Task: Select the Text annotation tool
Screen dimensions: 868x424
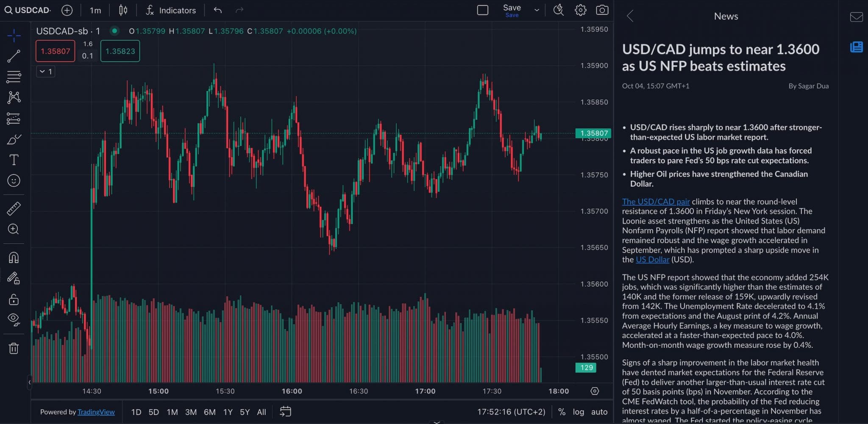Action: click(14, 160)
